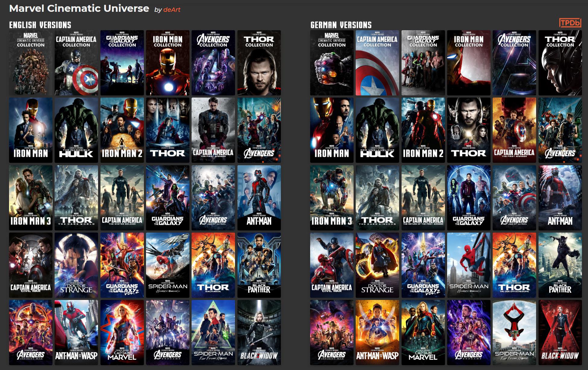Image resolution: width=588 pixels, height=370 pixels.
Task: Open English Guardians of the Galaxy Vol. 2 poster
Action: [122, 265]
